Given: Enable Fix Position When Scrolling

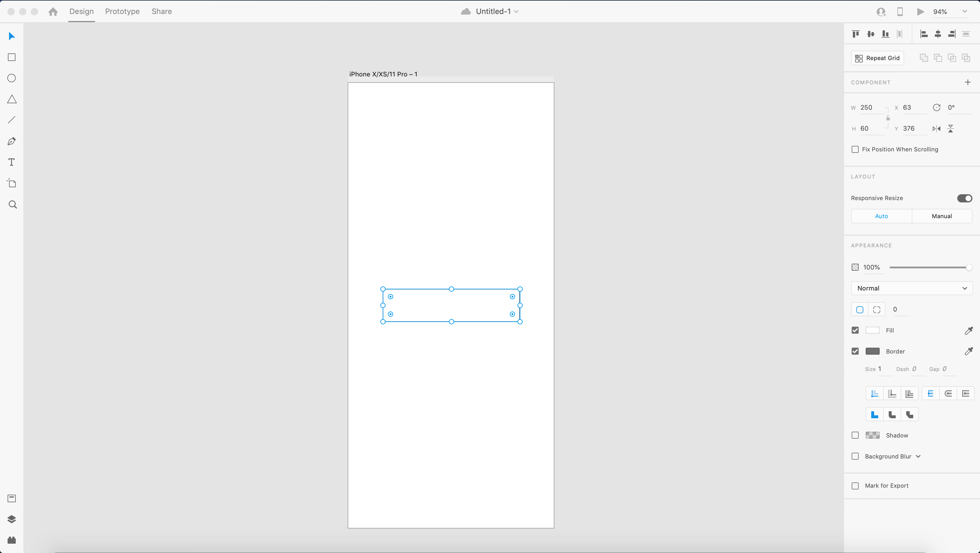Looking at the screenshot, I should point(855,149).
